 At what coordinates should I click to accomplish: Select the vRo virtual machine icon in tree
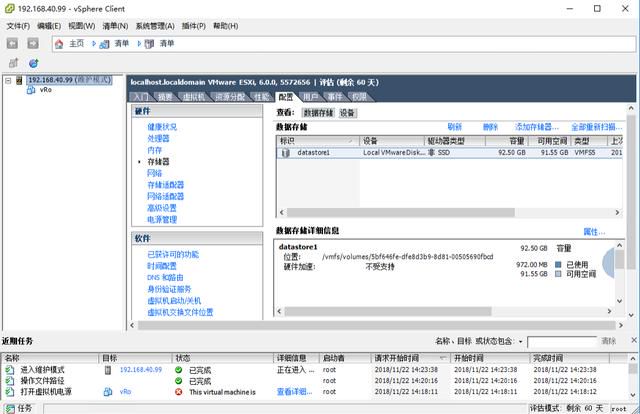click(31, 90)
